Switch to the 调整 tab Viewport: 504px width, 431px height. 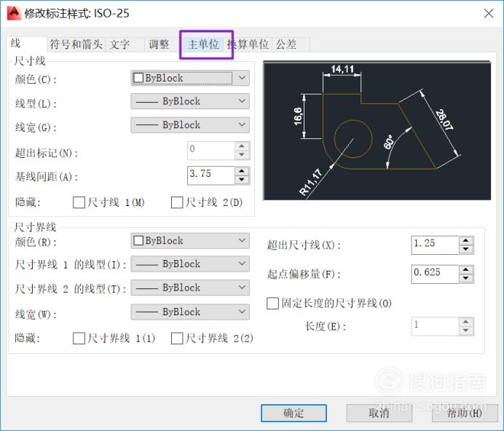point(164,44)
